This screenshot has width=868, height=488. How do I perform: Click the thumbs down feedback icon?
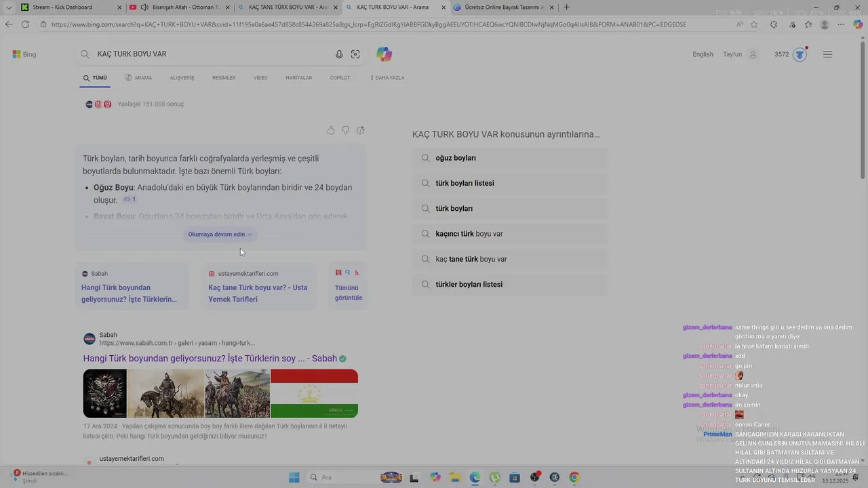coord(346,130)
